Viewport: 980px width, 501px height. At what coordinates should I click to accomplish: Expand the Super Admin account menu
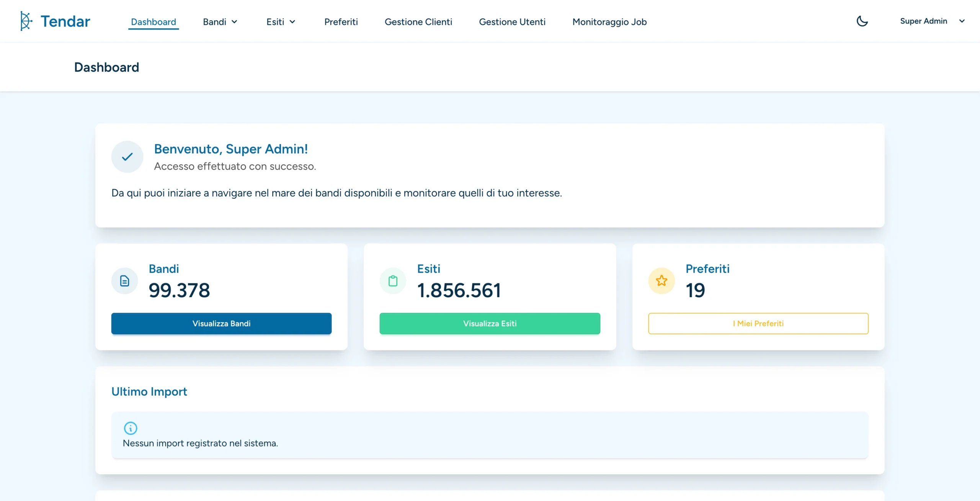962,21
